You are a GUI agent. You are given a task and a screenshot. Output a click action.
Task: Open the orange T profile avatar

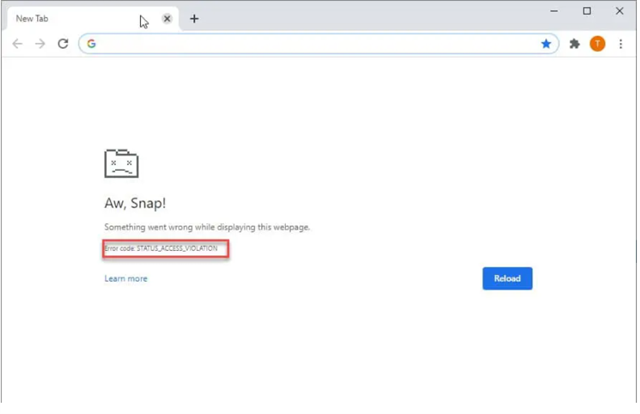(x=598, y=44)
